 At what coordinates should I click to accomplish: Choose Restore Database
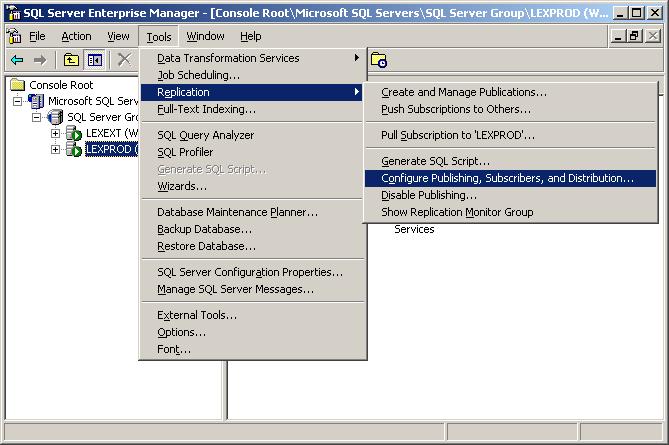click(x=252, y=246)
